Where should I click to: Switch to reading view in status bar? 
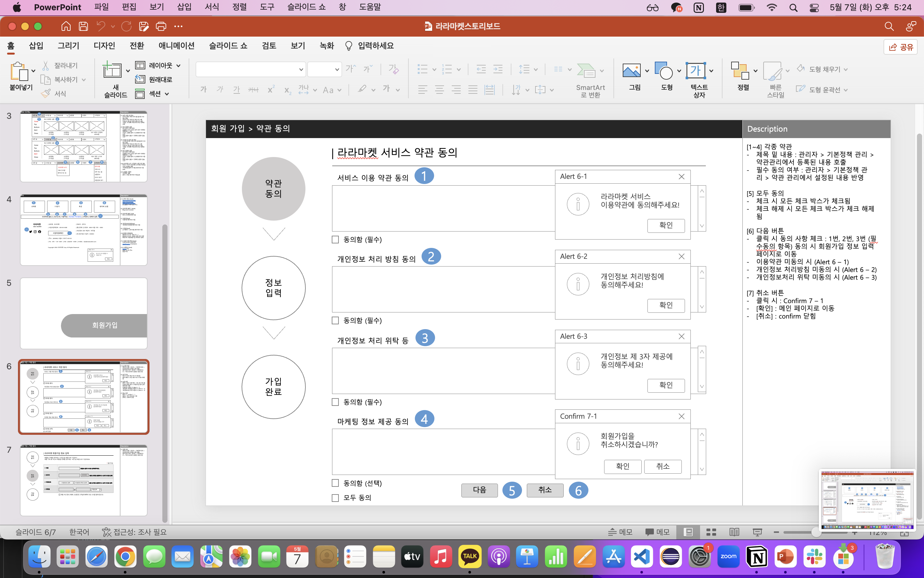coord(734,532)
